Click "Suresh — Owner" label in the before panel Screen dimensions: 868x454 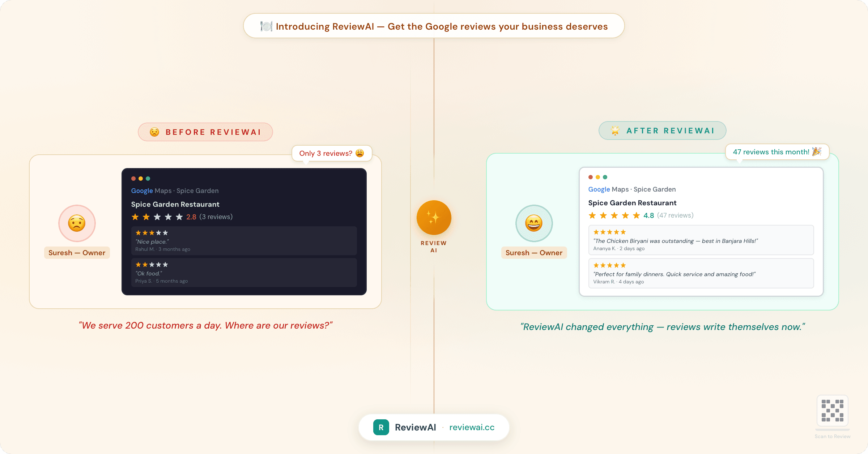pos(77,253)
